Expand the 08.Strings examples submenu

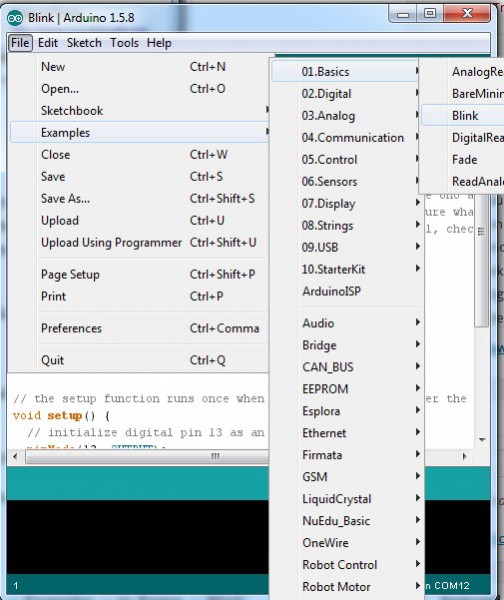click(346, 225)
